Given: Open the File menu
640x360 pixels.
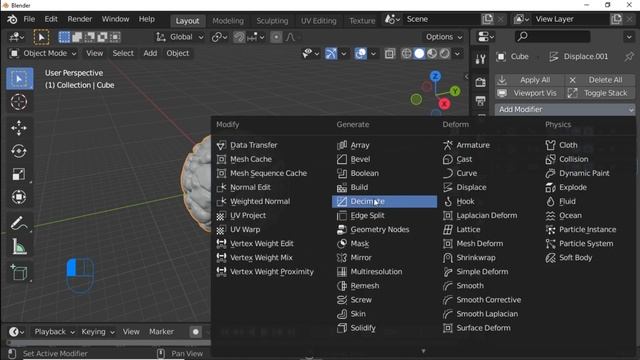Looking at the screenshot, I should [x=29, y=19].
